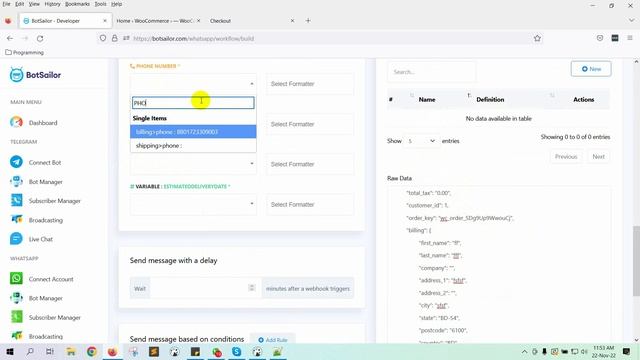The width and height of the screenshot is (640, 360).
Task: Click the dropdown search input field
Action: pos(193,103)
